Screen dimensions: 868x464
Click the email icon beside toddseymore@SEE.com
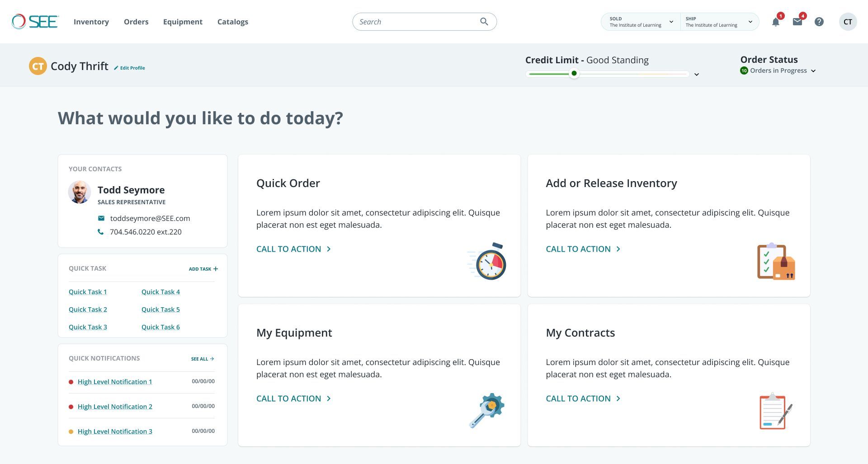101,218
